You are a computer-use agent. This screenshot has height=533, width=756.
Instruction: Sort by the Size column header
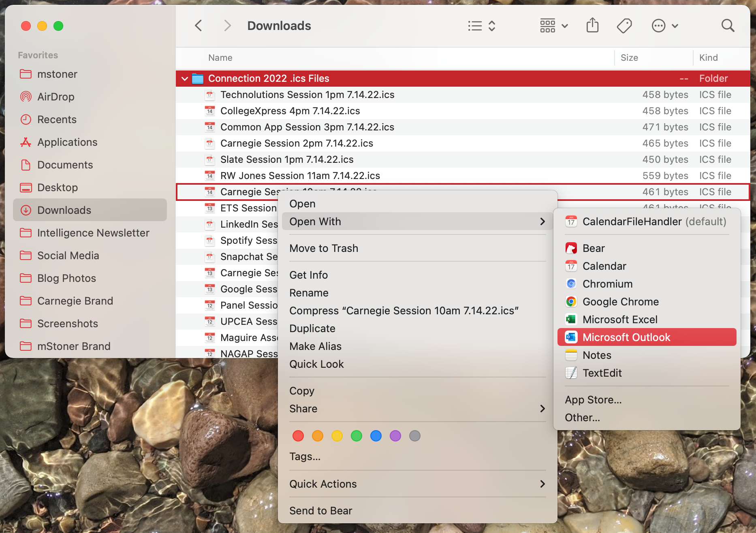coord(654,58)
